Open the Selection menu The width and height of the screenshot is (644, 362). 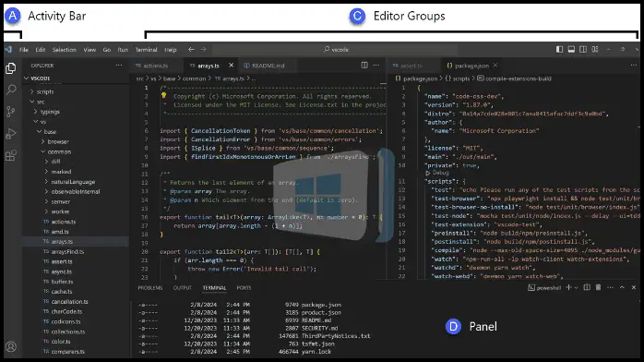click(64, 50)
